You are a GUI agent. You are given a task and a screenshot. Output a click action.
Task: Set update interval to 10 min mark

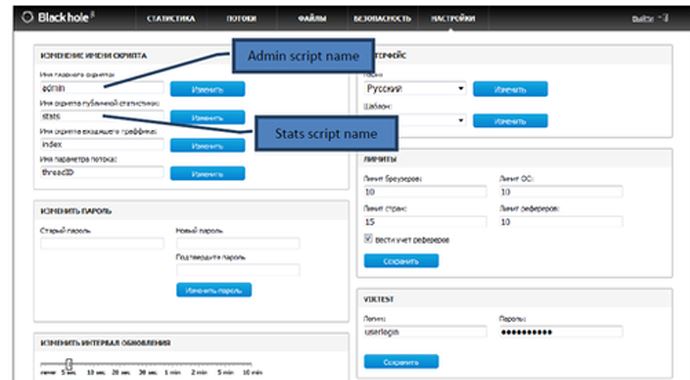click(x=252, y=372)
